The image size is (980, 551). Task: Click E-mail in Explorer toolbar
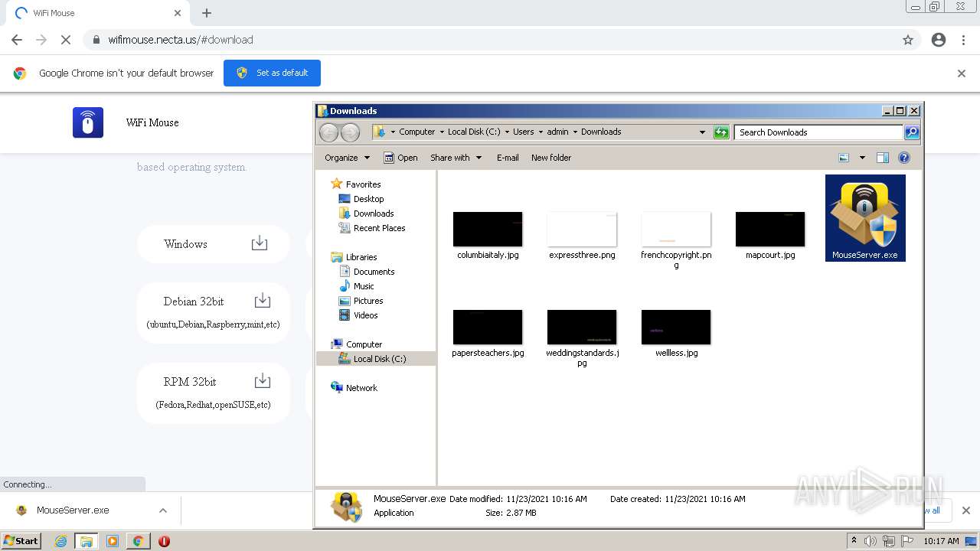point(508,158)
